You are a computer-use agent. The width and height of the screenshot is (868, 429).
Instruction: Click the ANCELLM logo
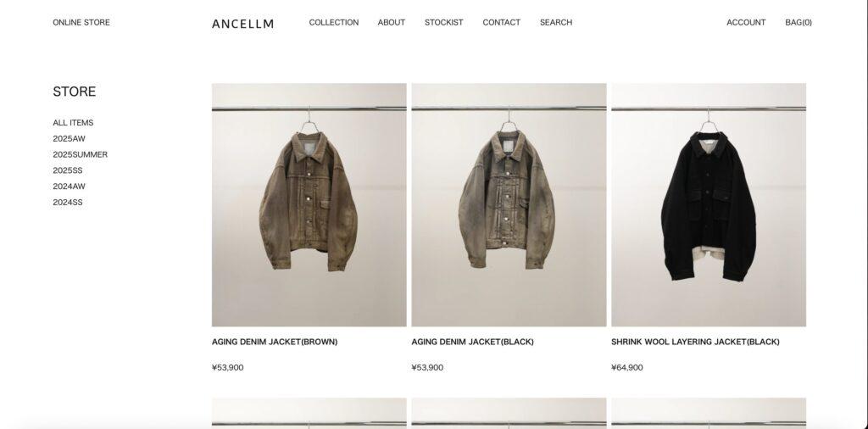coord(242,23)
